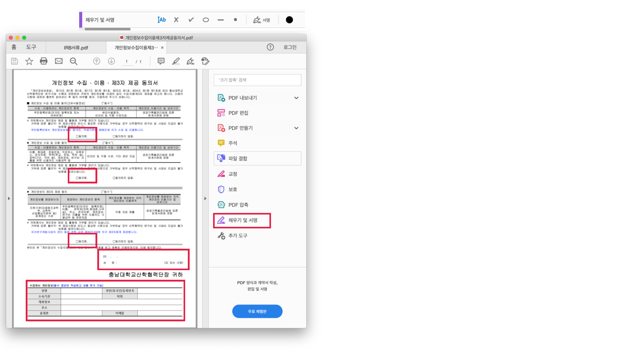
Task: Open the 도구 tab
Action: [x=31, y=47]
